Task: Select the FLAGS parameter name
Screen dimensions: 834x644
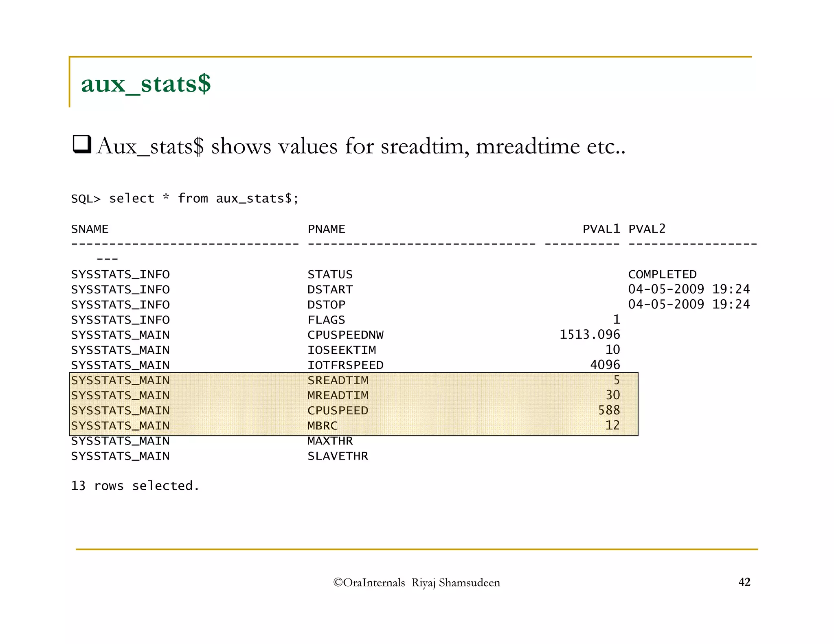Action: click(x=326, y=320)
